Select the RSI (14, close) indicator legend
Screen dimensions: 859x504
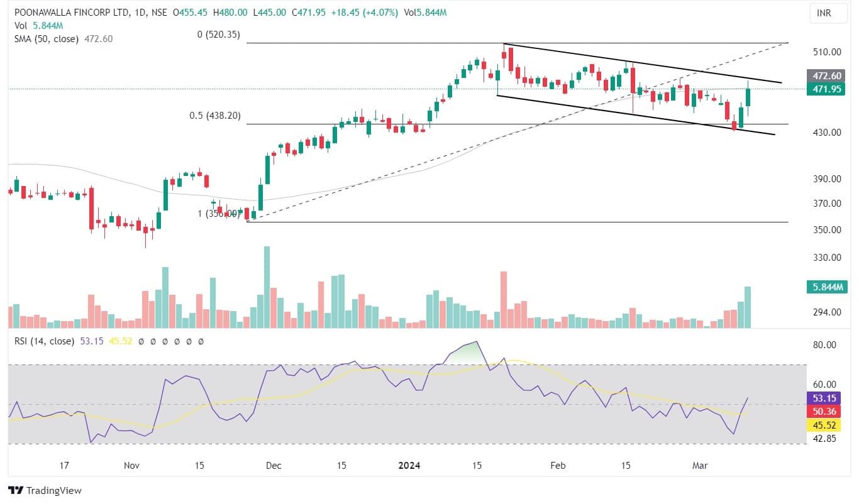click(42, 341)
